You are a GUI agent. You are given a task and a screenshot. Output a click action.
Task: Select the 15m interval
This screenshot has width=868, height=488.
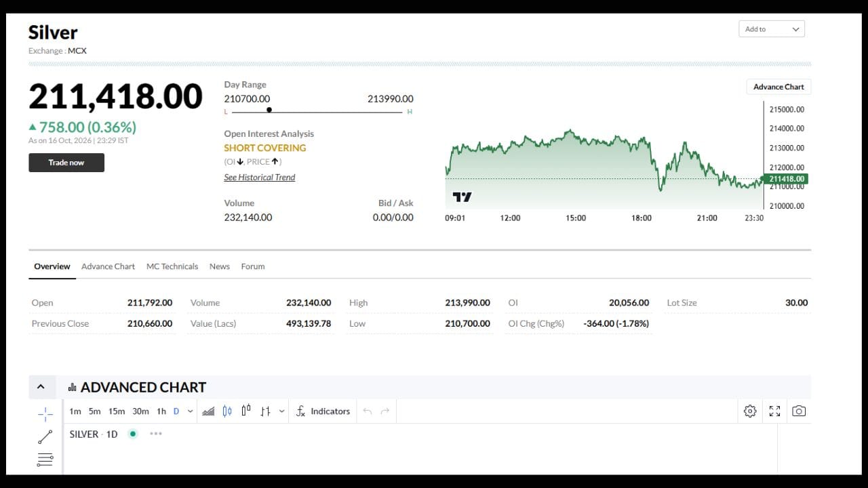click(117, 411)
